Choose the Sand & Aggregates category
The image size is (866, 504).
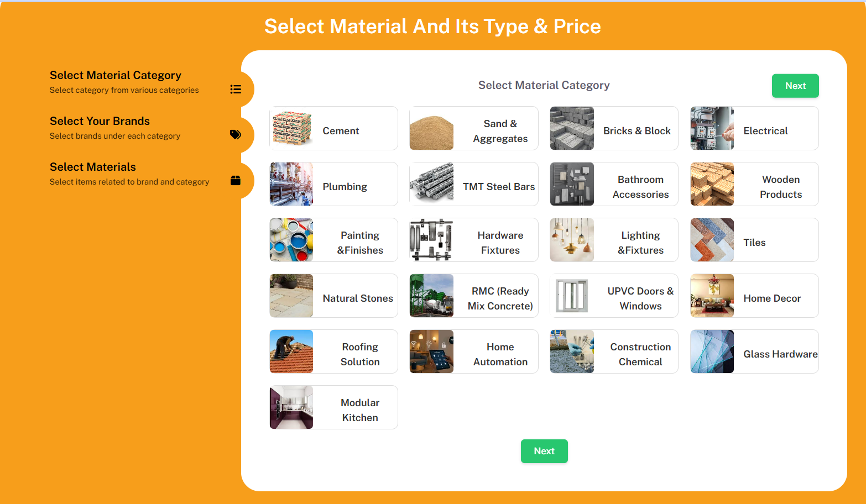pyautogui.click(x=474, y=128)
